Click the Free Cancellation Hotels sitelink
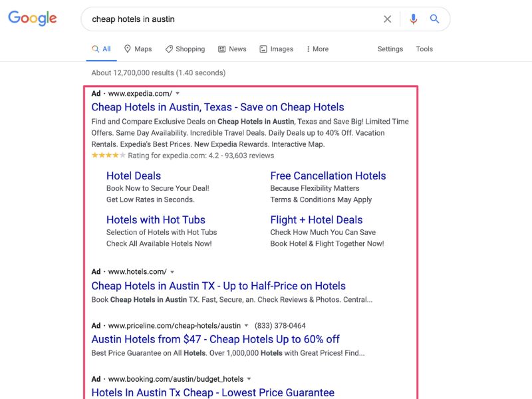The width and height of the screenshot is (532, 399). click(x=328, y=176)
